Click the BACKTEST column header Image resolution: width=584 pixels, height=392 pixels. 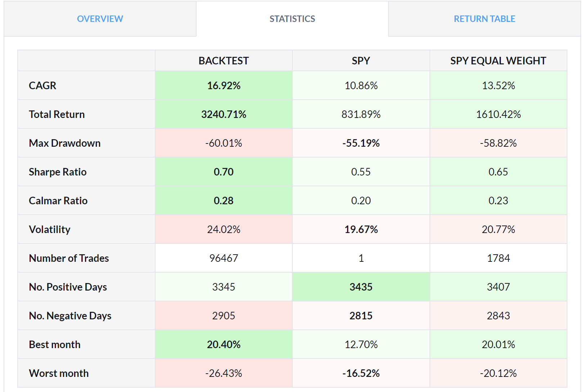tap(224, 61)
